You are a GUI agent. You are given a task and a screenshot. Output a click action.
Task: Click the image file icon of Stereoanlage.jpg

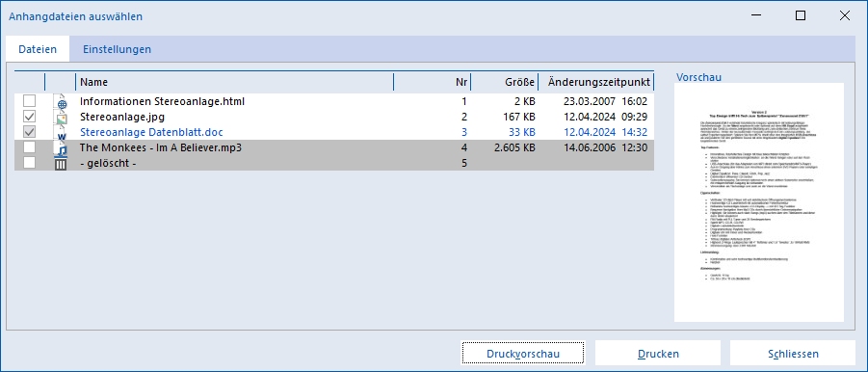[61, 118]
